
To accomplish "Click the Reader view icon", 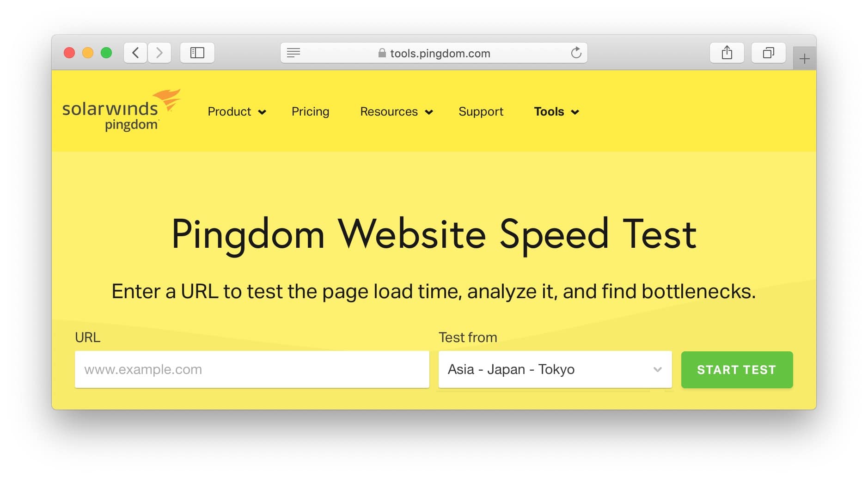I will click(293, 53).
